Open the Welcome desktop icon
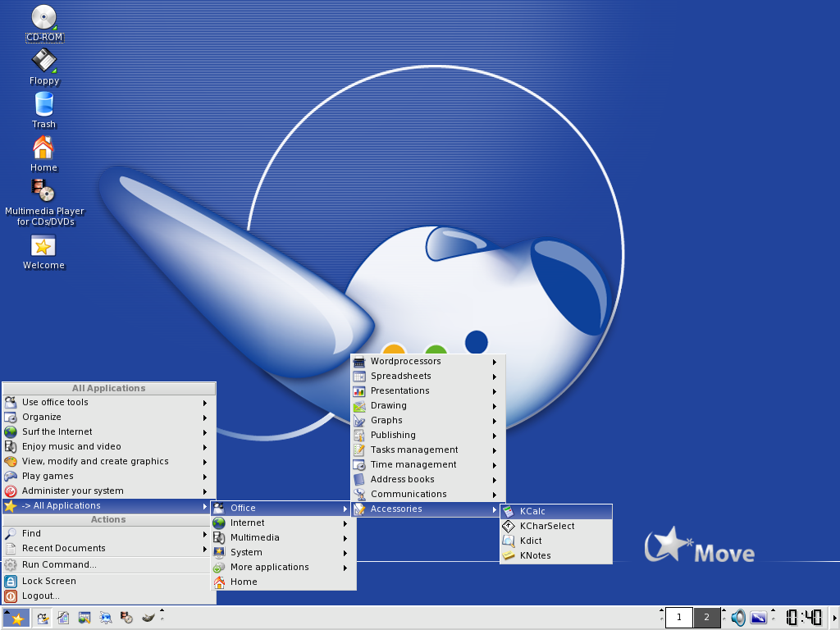The image size is (840, 630). [x=43, y=252]
